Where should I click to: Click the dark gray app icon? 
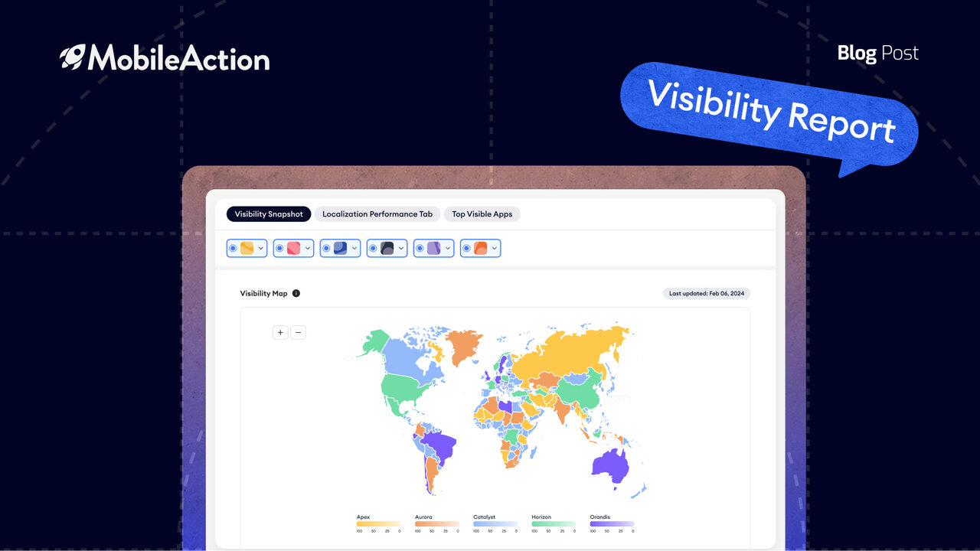click(x=387, y=248)
